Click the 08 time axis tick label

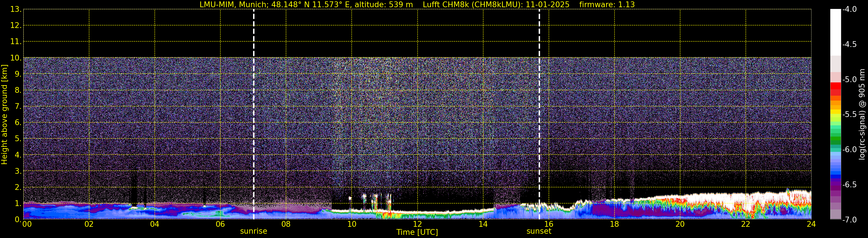point(286,224)
